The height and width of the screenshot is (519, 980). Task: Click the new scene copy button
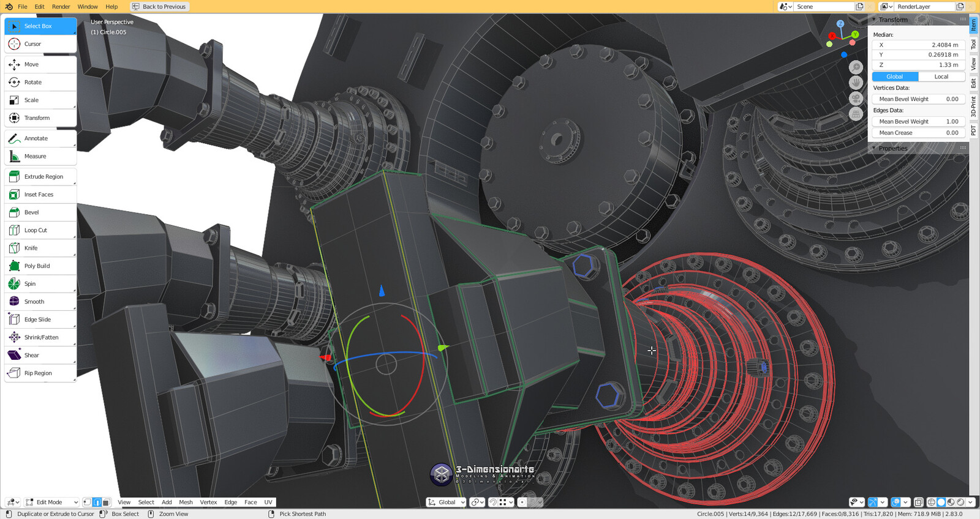pyautogui.click(x=859, y=7)
